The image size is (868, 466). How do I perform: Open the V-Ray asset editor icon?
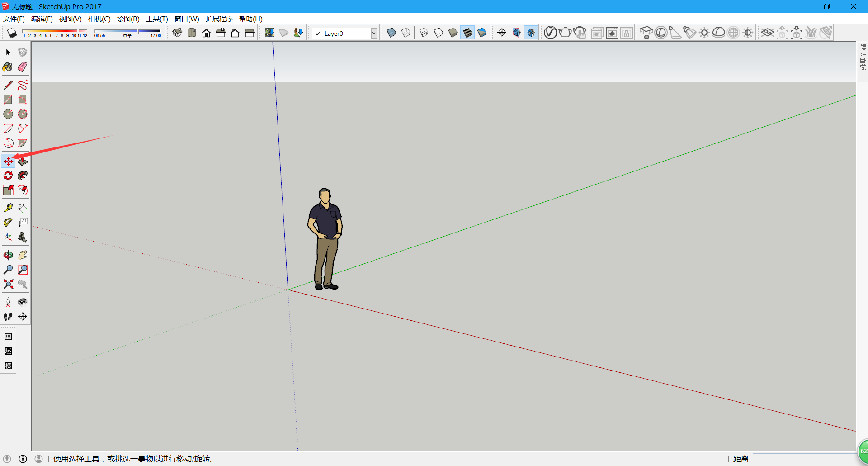click(x=551, y=33)
